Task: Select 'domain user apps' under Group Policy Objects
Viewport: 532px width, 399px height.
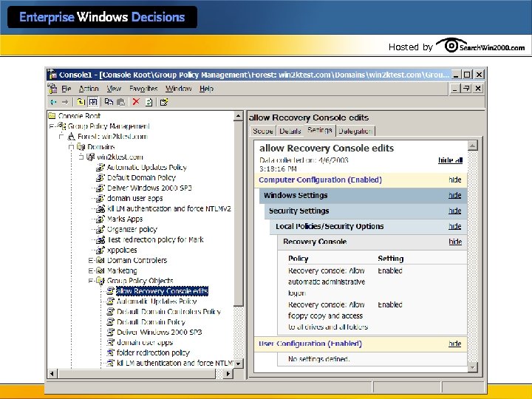Action: click(x=145, y=342)
